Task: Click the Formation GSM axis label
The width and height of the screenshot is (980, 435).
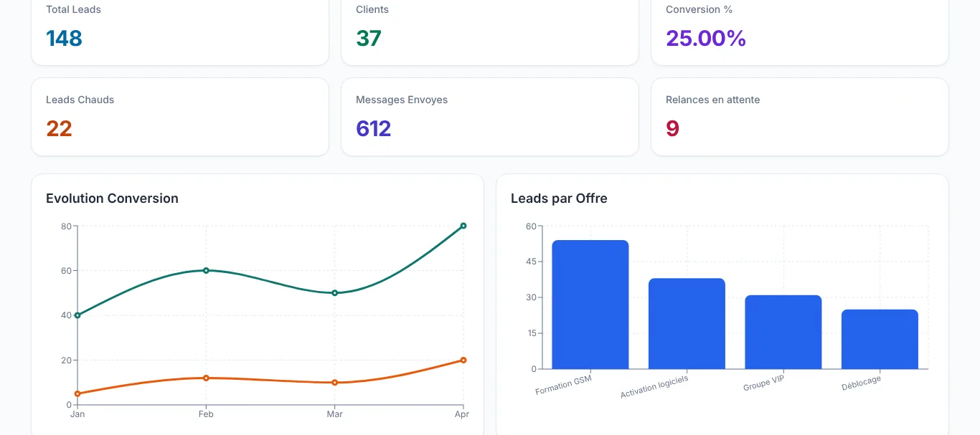Action: (x=564, y=386)
